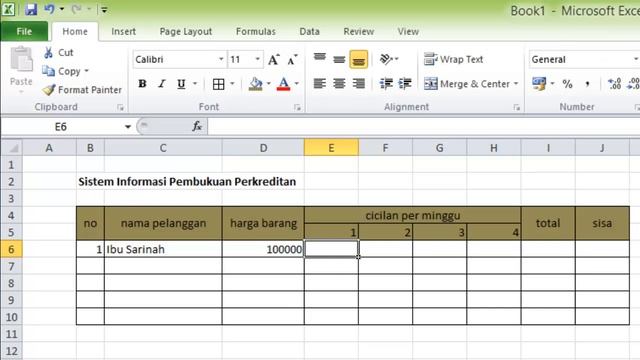Open the Font Color dropdown arrow
Screen dimensions: 640x360
coord(297,84)
